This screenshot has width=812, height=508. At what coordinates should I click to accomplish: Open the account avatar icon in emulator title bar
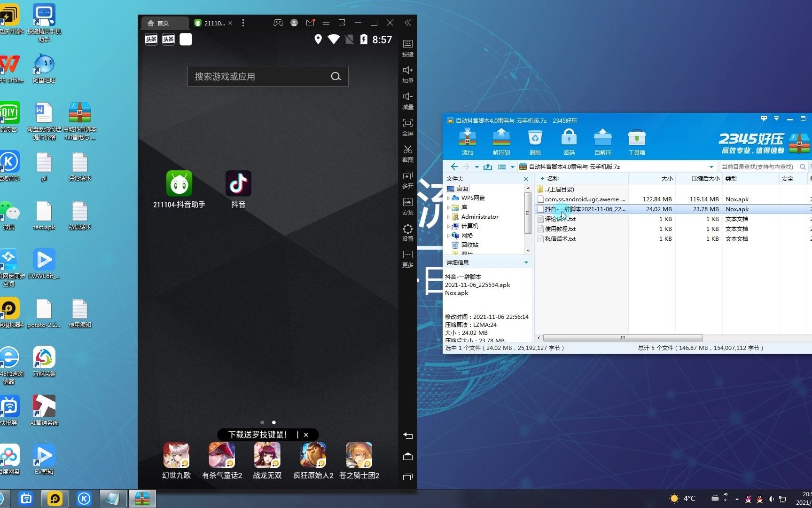[294, 23]
